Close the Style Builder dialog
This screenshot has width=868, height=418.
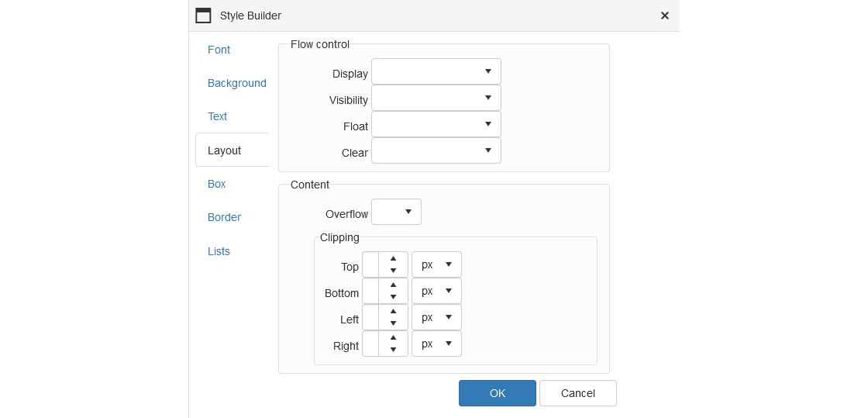pyautogui.click(x=665, y=16)
